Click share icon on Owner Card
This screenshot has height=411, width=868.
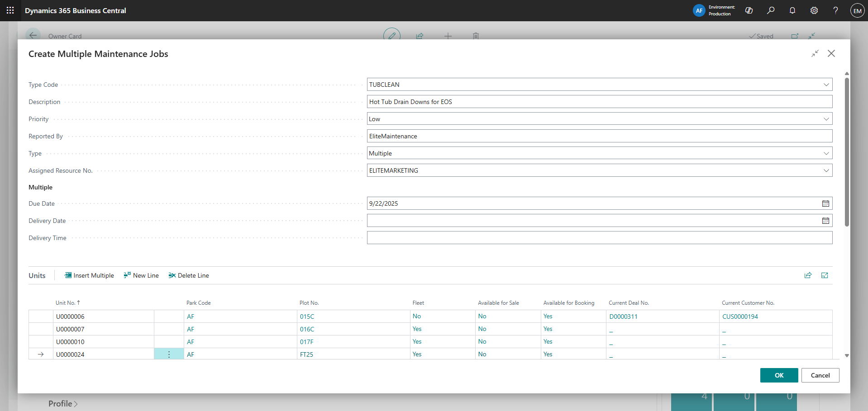(x=420, y=36)
